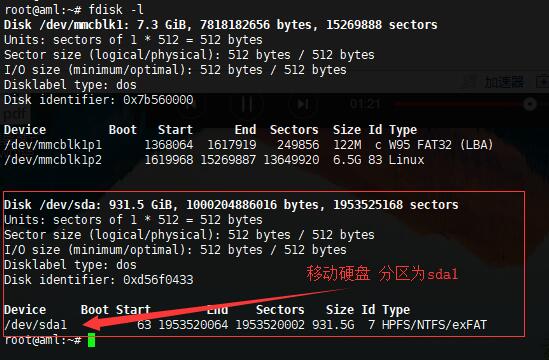Pause playback with the faint pause button

tap(247, 104)
